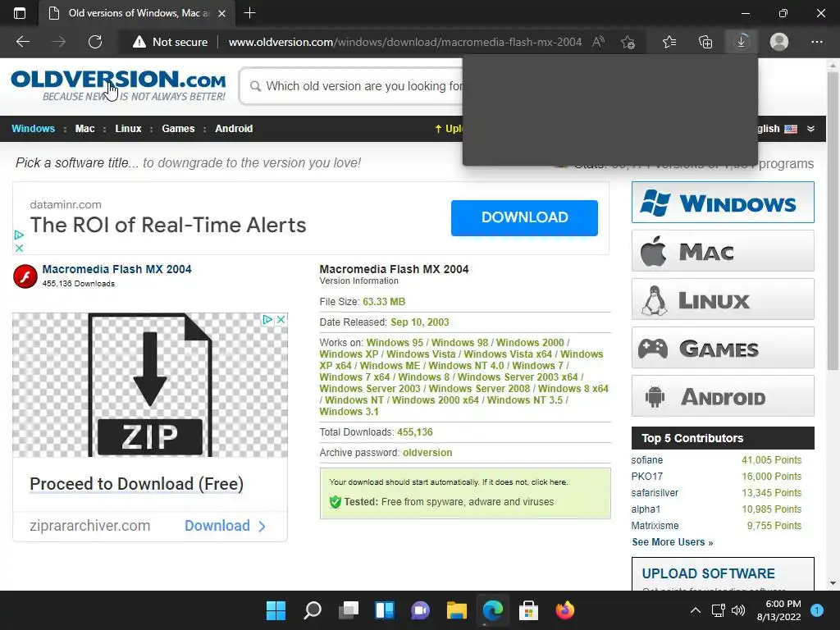The height and width of the screenshot is (630, 840).
Task: Select Games in the navigation bar
Action: [x=178, y=129]
